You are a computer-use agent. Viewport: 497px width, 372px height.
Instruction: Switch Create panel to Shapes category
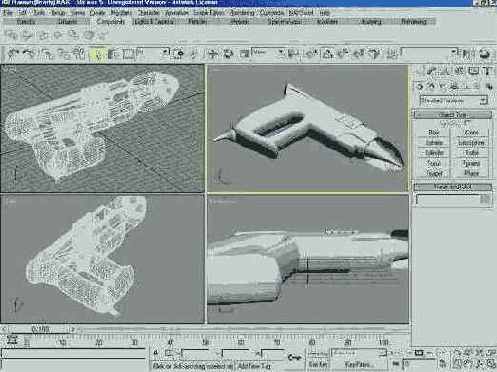click(x=431, y=86)
